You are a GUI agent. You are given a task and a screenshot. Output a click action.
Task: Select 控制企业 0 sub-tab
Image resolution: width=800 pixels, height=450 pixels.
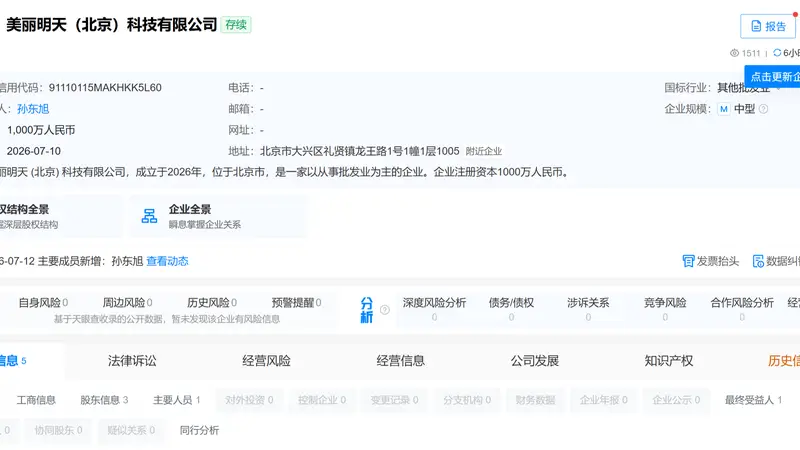[x=322, y=400]
